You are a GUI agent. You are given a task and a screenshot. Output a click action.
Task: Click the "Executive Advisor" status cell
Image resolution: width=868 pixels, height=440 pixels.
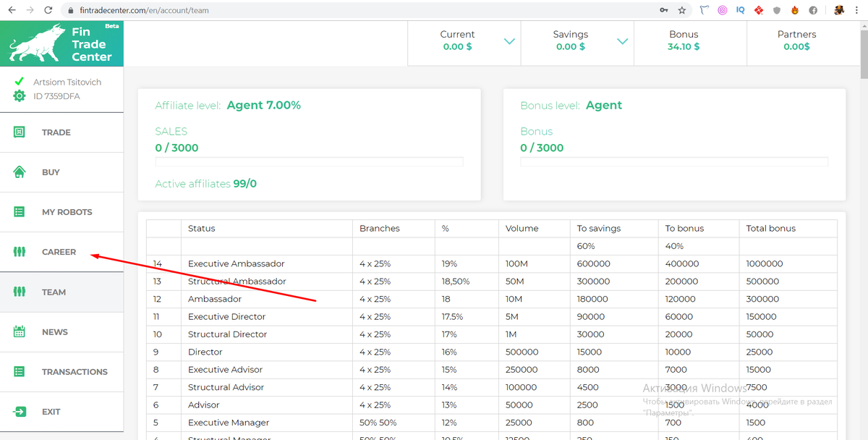(x=267, y=369)
